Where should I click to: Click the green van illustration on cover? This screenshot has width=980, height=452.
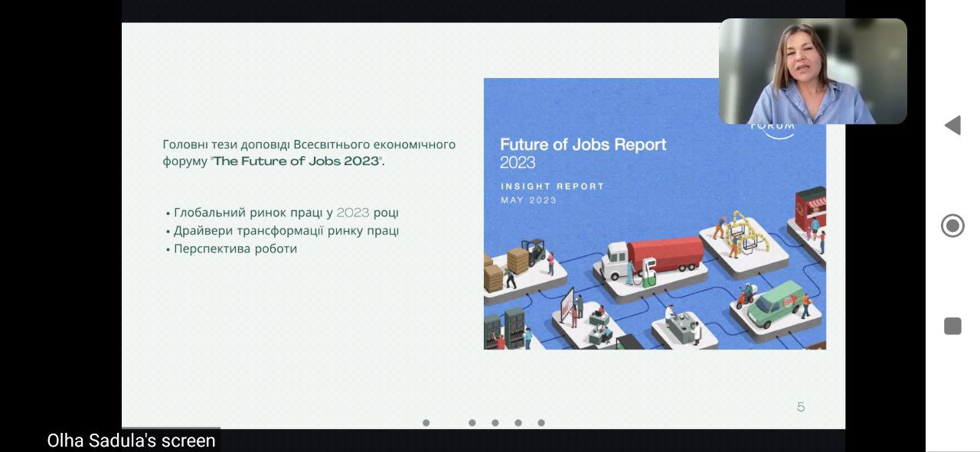774,303
